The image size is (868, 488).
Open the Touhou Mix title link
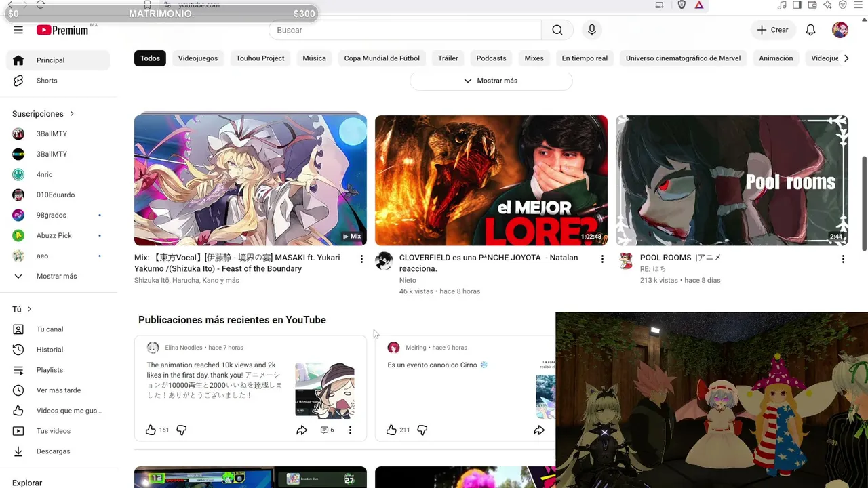point(237,263)
